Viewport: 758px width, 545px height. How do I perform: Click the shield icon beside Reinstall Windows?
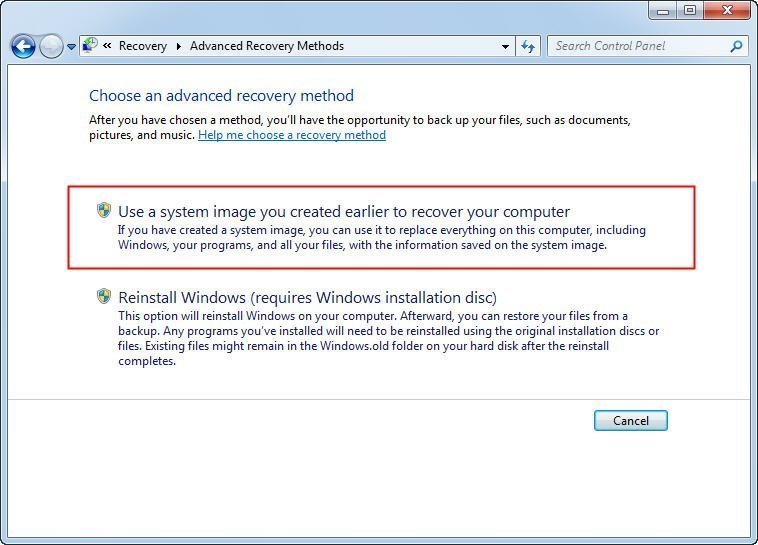coord(104,297)
